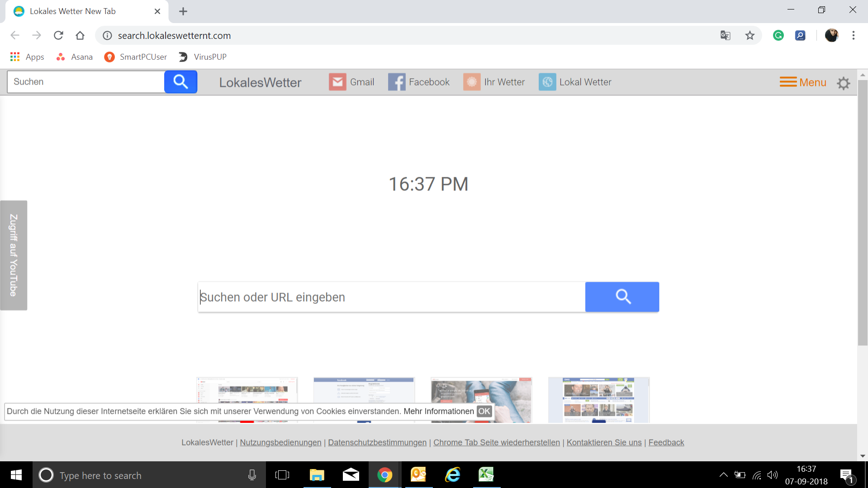
Task: Expand Chrome's customize menu with three dots
Action: tap(854, 35)
